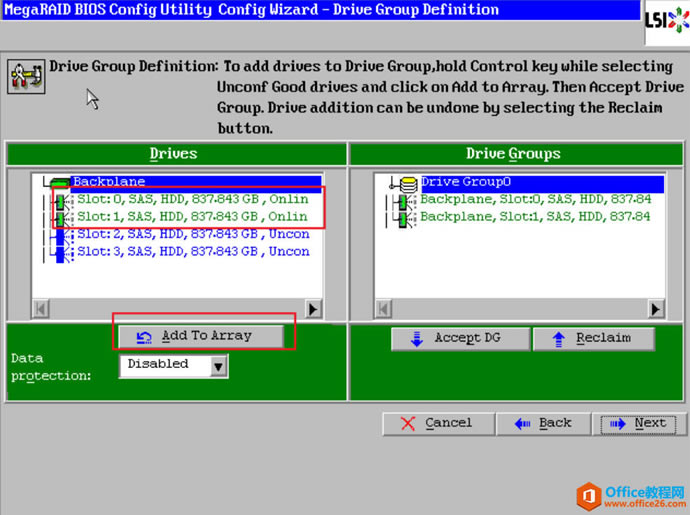Screen dimensions: 690x515
Task: Select Slot: 2 unconfigured drive row
Action: pyautogui.click(x=193, y=234)
